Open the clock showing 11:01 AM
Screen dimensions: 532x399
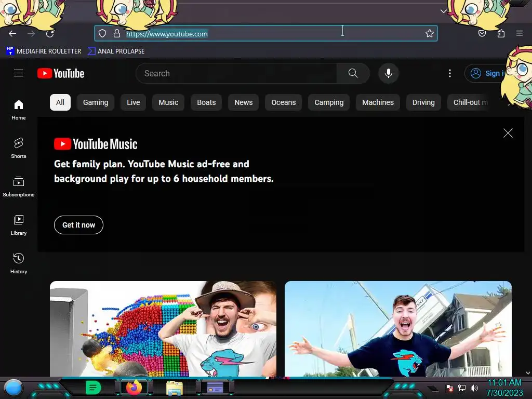point(504,388)
